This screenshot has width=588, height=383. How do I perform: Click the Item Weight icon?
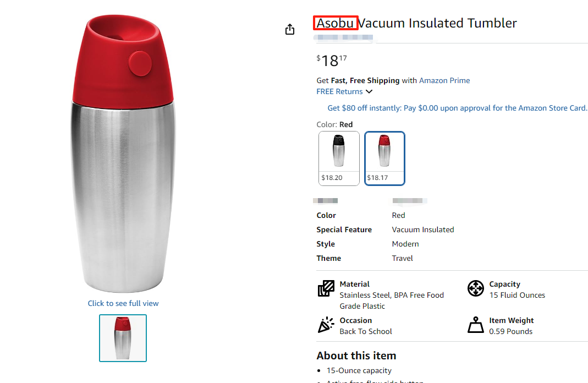coord(475,325)
